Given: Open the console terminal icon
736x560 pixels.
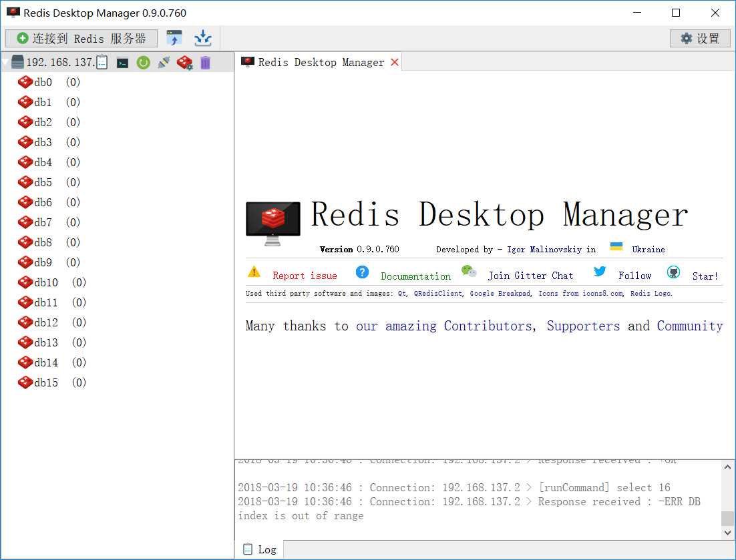Looking at the screenshot, I should [122, 63].
